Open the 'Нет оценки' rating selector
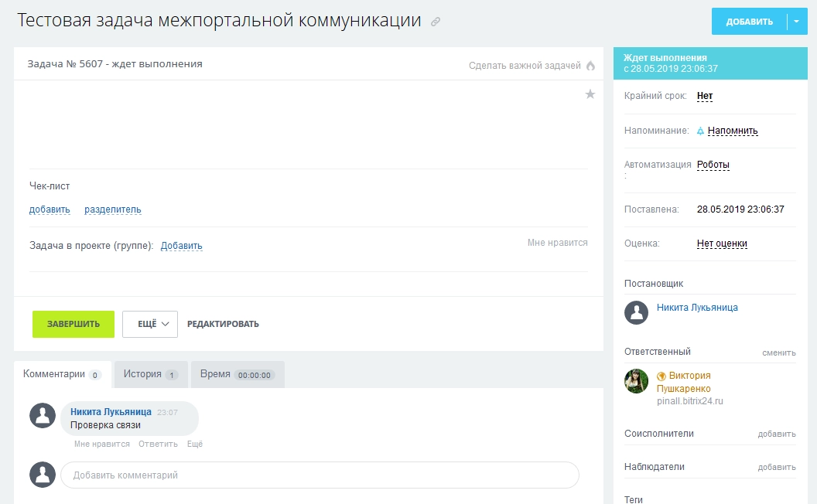Image resolution: width=817 pixels, height=504 pixels. click(721, 243)
